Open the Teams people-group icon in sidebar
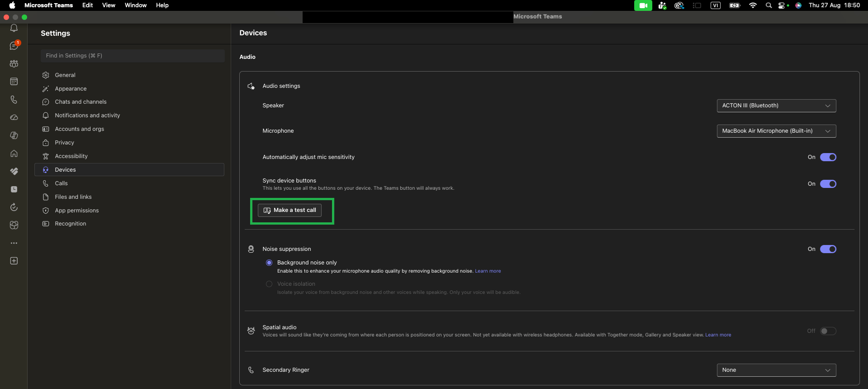This screenshot has height=389, width=868. [x=14, y=64]
